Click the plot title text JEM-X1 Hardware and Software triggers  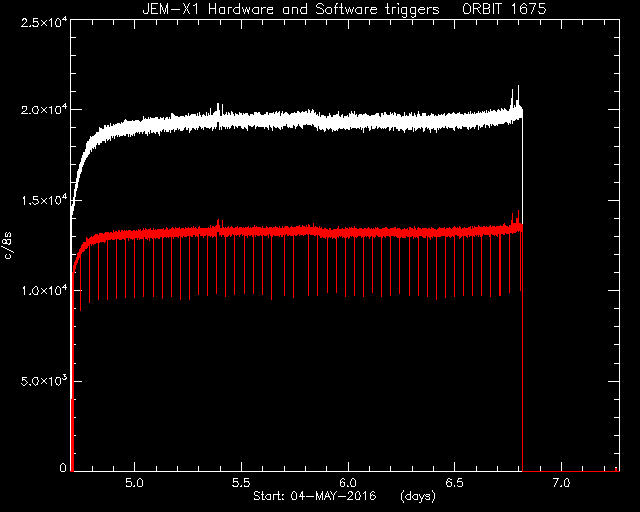[291, 9]
